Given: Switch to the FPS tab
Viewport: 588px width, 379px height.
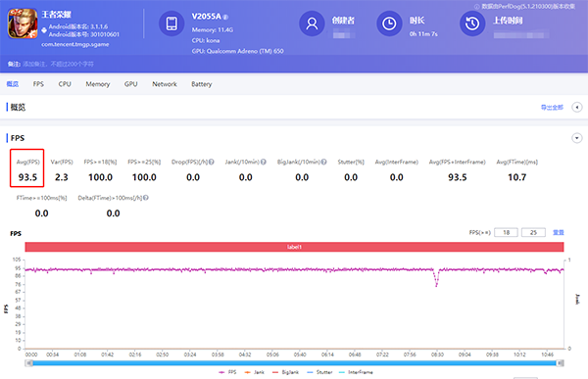Looking at the screenshot, I should pos(38,84).
